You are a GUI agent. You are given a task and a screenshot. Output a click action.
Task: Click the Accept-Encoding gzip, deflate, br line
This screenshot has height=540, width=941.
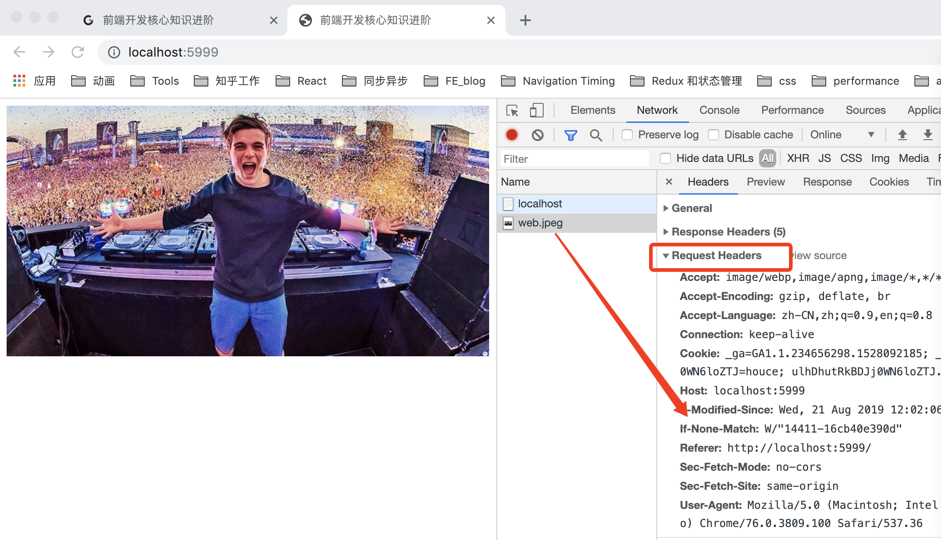click(785, 296)
